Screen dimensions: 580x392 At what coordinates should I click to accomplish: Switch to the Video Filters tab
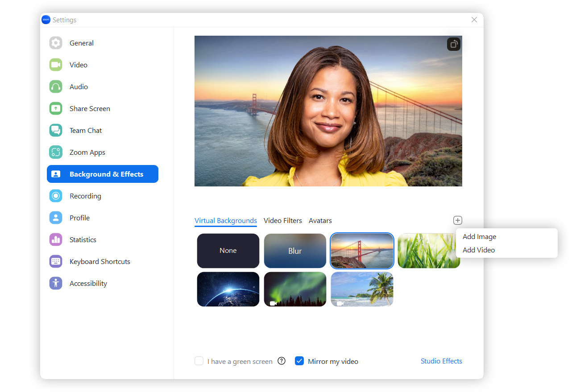point(282,221)
